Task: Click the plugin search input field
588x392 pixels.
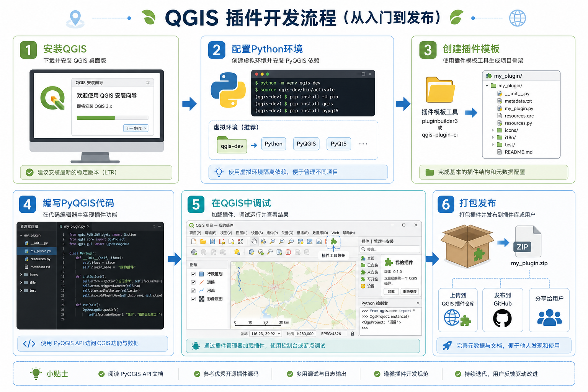Action: coord(390,249)
